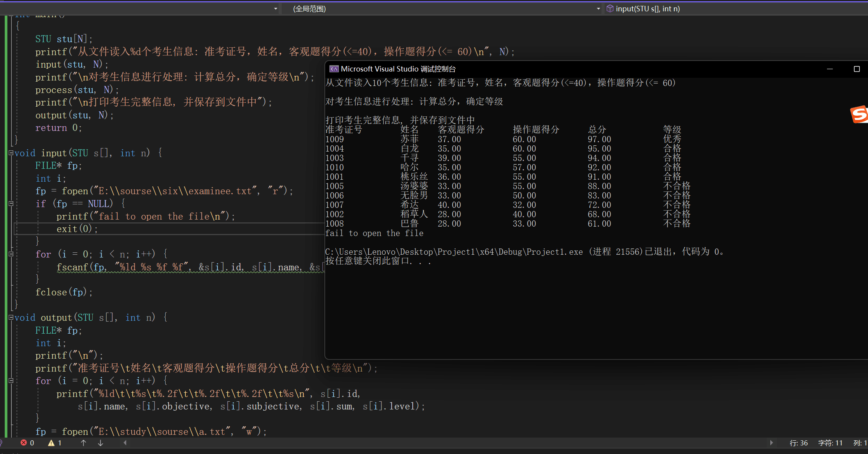Go to previous issue with up arrow
Image resolution: width=868 pixels, height=454 pixels.
(x=83, y=443)
